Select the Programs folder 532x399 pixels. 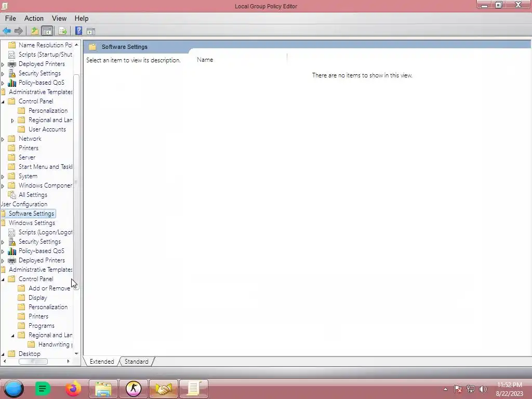(42, 326)
